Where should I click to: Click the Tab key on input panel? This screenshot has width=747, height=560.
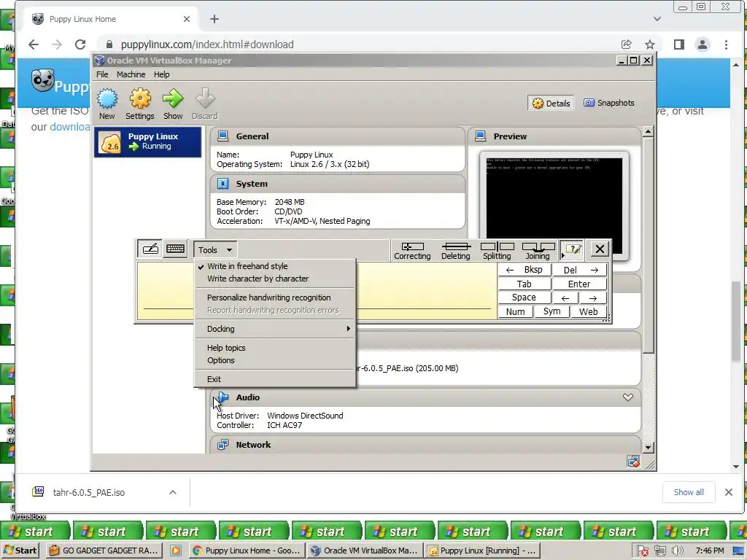[x=525, y=284]
